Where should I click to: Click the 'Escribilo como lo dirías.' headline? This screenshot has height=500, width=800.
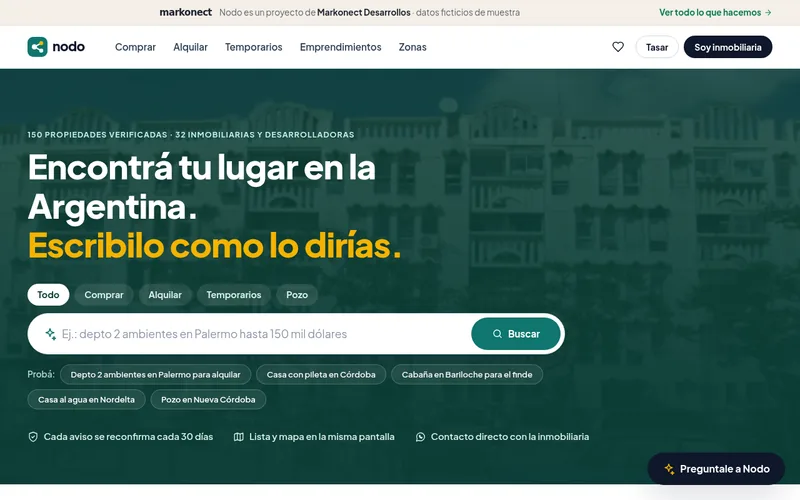pyautogui.click(x=214, y=245)
